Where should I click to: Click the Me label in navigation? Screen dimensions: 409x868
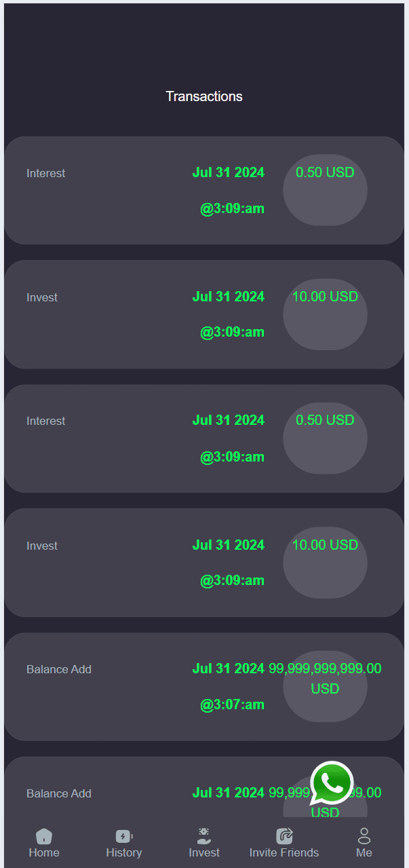click(364, 852)
